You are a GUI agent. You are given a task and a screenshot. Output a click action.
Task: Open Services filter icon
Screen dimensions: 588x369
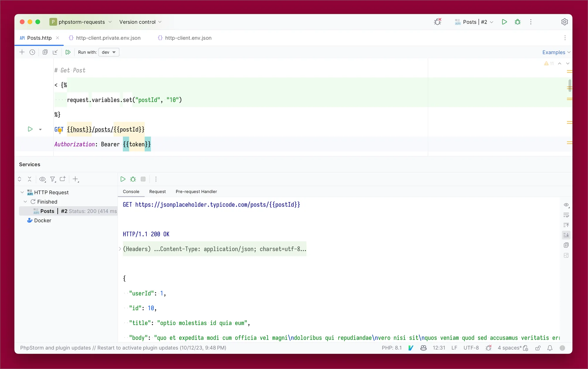tap(53, 179)
